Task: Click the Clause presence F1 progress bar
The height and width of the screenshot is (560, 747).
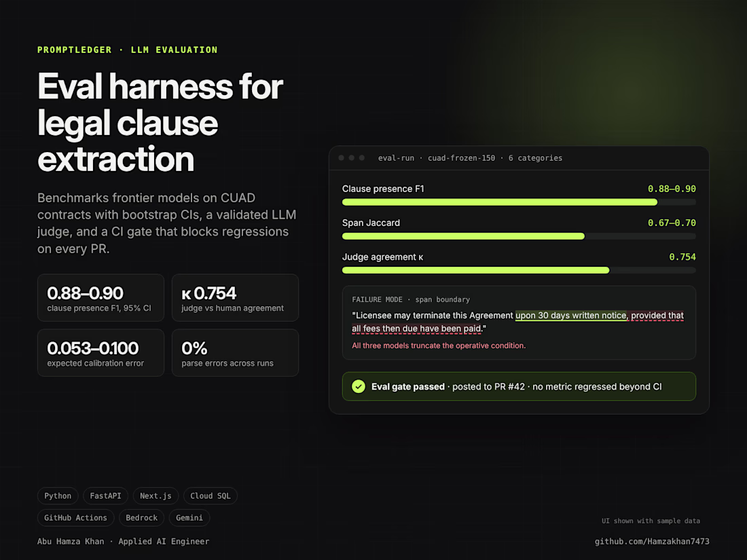Action: coord(519,202)
